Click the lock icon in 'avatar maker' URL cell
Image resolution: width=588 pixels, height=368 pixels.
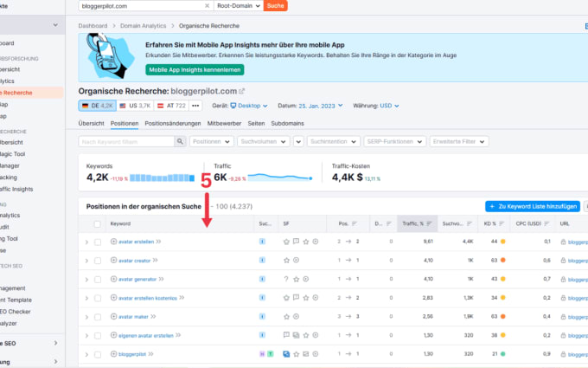(x=563, y=317)
